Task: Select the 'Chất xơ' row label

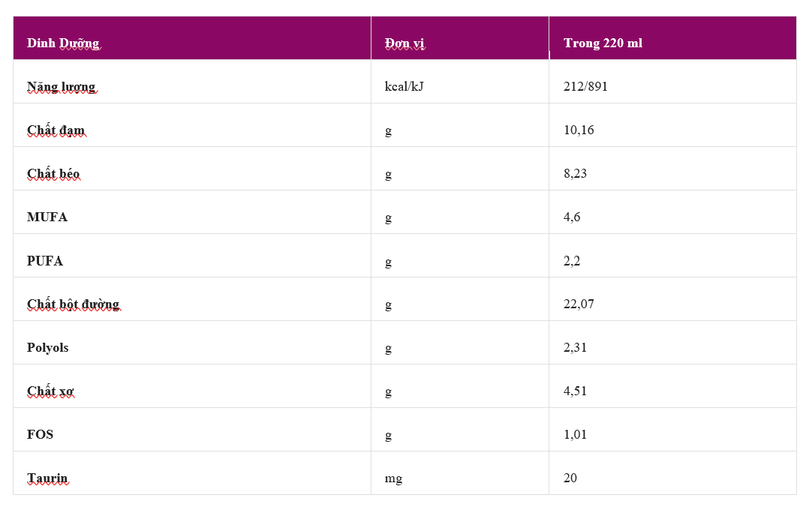Action: click(x=50, y=391)
